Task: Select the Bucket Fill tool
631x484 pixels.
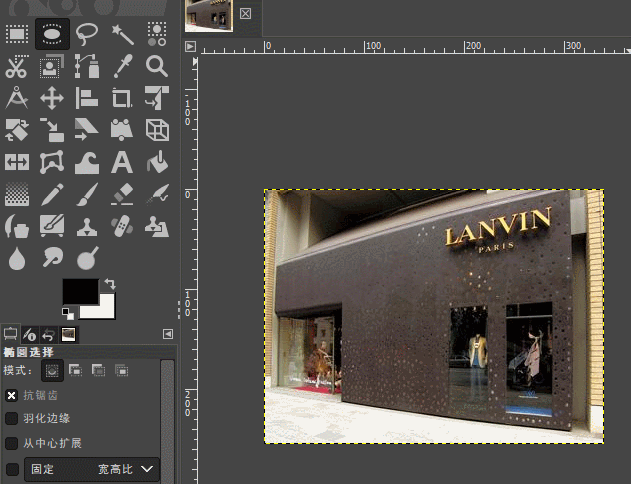Action: coord(157,162)
